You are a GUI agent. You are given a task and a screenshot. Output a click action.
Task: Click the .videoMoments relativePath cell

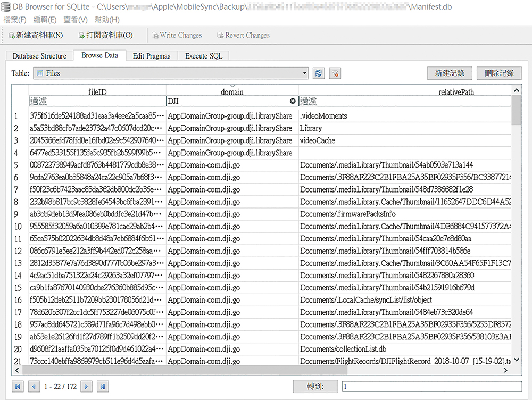pyautogui.click(x=405, y=116)
